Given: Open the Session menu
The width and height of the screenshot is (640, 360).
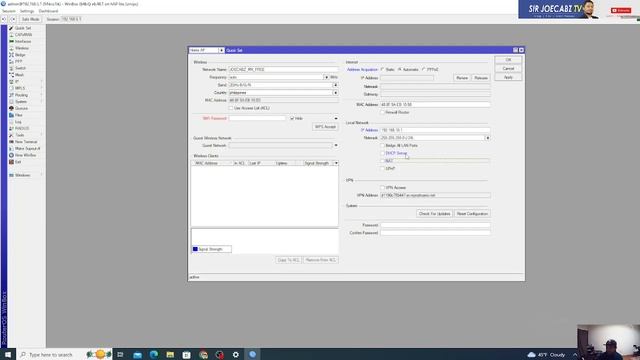Looking at the screenshot, I should [9, 11].
